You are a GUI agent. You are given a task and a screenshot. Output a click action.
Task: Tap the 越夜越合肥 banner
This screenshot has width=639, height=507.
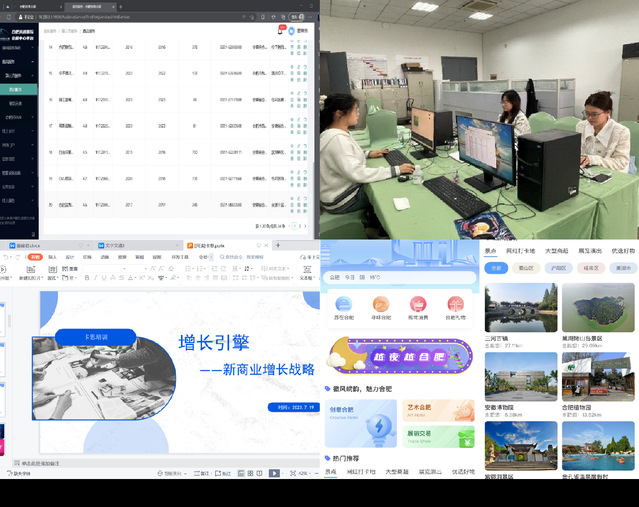pos(400,355)
